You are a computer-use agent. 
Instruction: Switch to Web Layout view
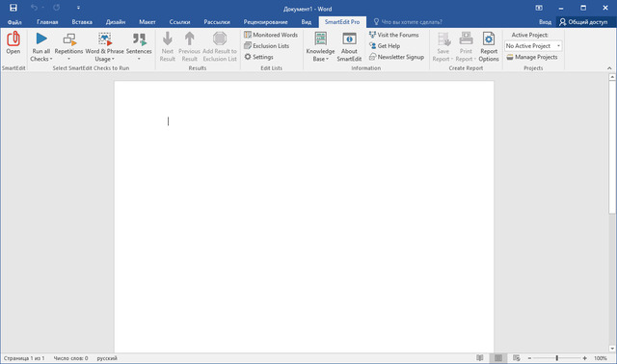517,358
